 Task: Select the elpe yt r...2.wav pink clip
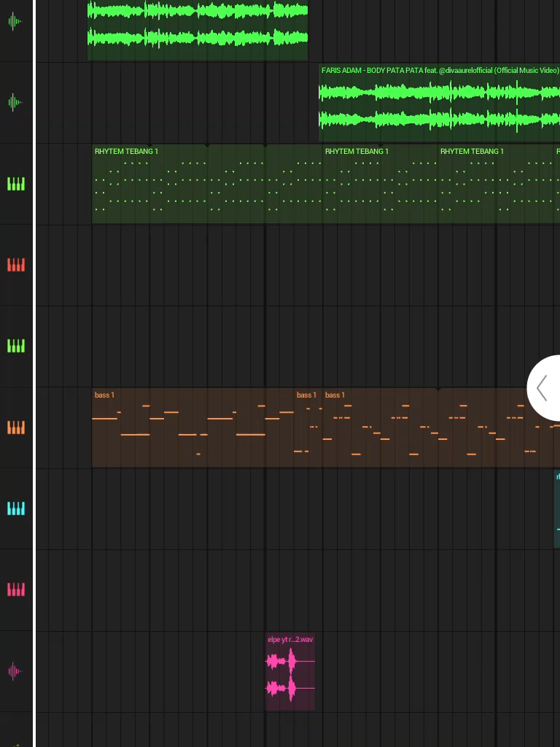coord(289,672)
